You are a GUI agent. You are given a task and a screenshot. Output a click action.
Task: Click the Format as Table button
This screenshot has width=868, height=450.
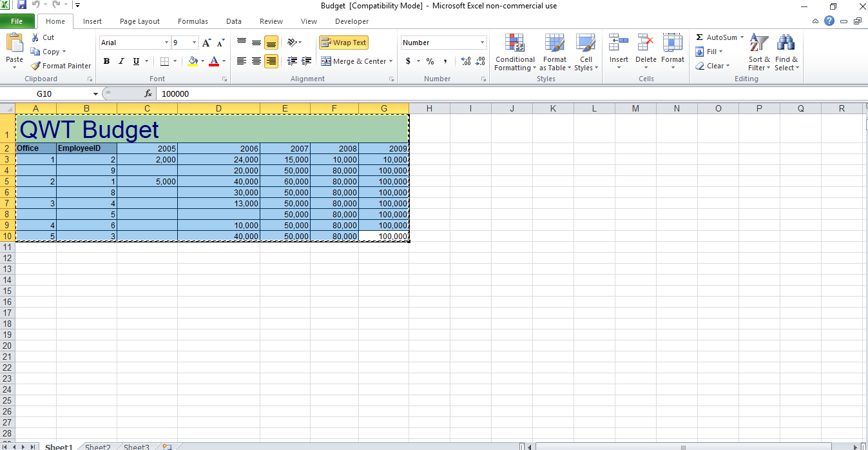tap(555, 53)
